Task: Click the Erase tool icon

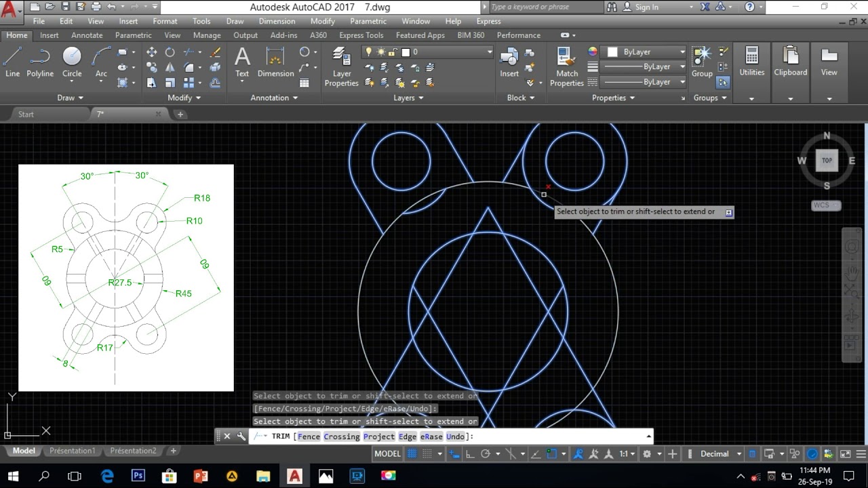Action: [215, 52]
